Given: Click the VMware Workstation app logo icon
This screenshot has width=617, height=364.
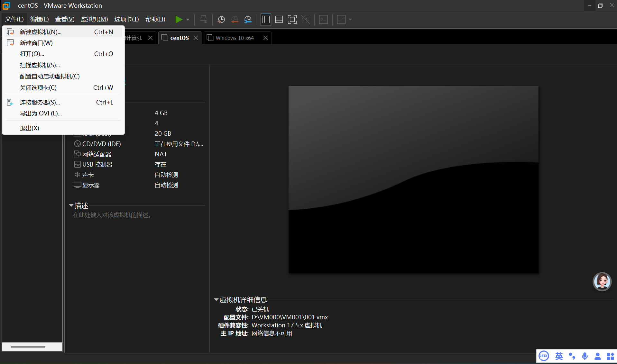Looking at the screenshot, I should pos(6,5).
